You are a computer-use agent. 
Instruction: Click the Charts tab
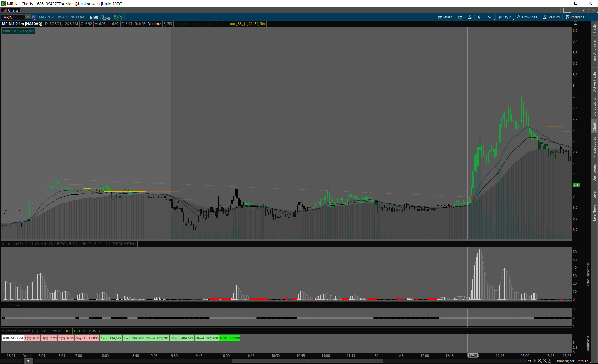click(x=11, y=10)
